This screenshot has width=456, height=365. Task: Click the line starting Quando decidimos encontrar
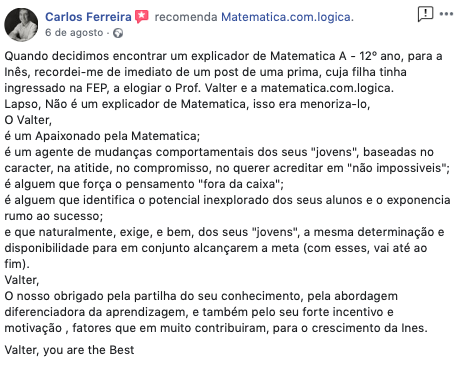(223, 56)
